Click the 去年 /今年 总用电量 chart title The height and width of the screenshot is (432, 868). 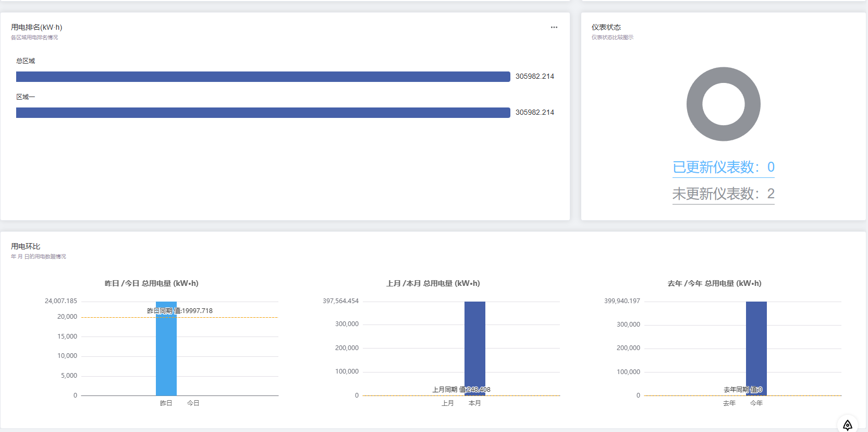click(x=715, y=283)
